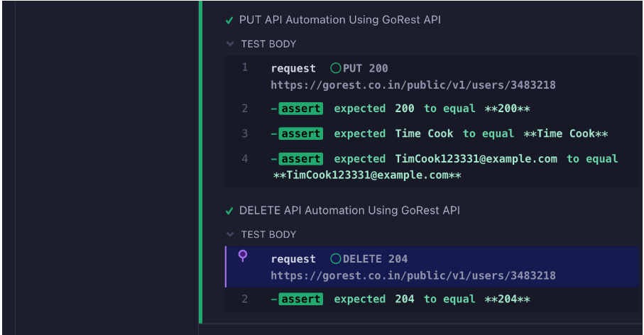Click the circle status icon before PUT 200
This screenshot has width=644, height=335.
(x=336, y=69)
